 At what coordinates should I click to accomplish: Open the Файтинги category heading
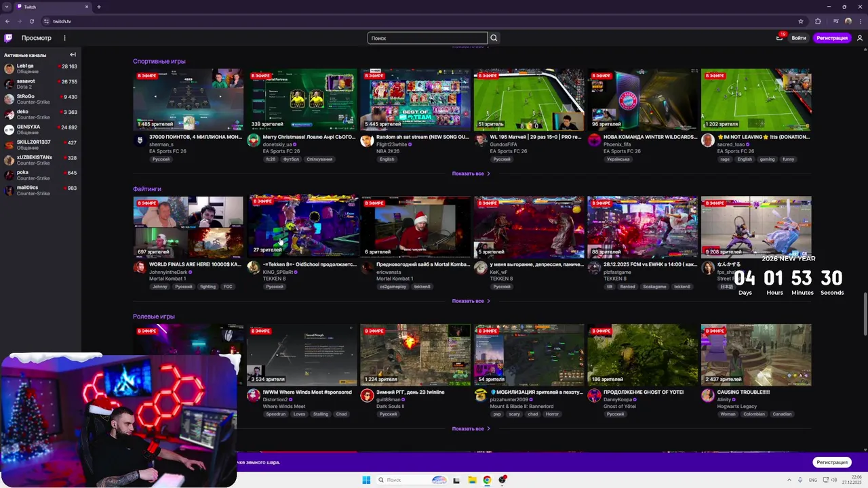[147, 189]
